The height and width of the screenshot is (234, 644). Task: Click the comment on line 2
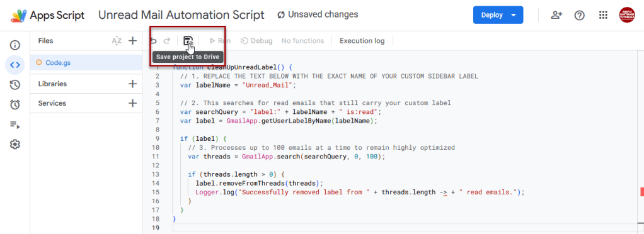[329, 77]
